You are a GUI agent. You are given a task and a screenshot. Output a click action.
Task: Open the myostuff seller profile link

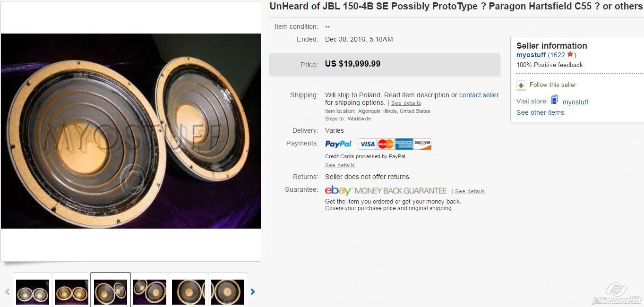[x=531, y=55]
